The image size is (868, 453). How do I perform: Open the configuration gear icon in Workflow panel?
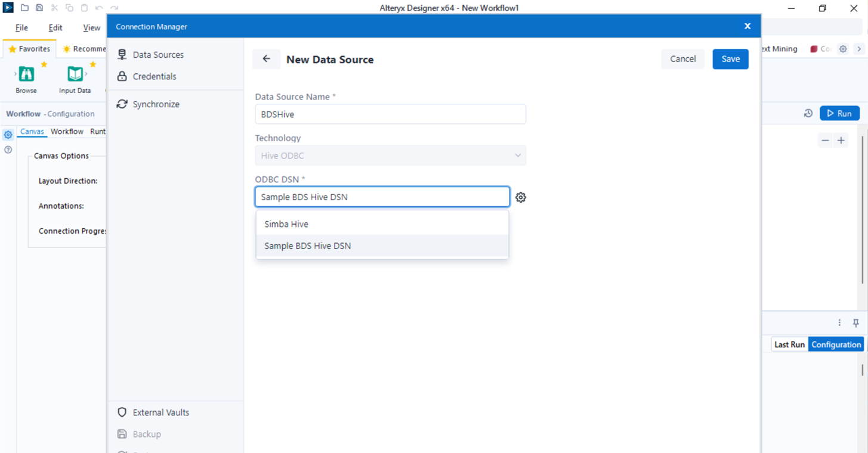tap(8, 135)
